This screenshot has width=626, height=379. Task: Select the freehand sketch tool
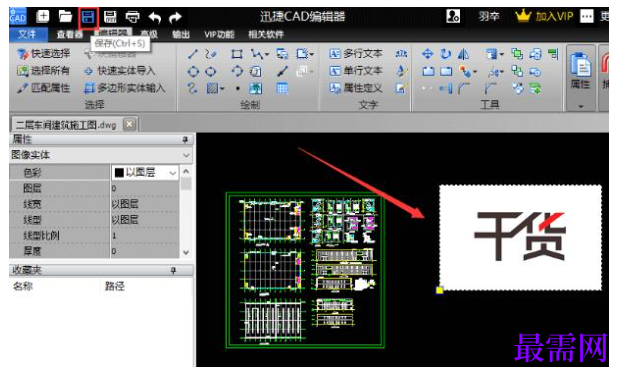tap(211, 54)
